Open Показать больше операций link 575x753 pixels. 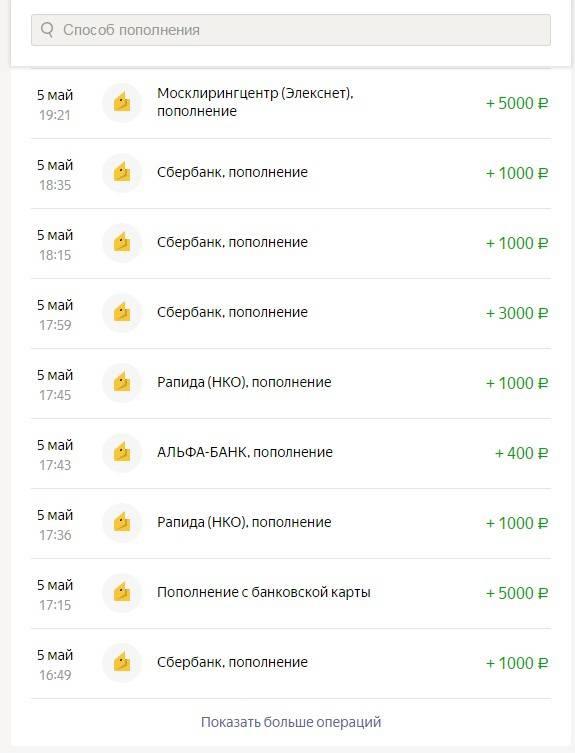[x=291, y=722]
